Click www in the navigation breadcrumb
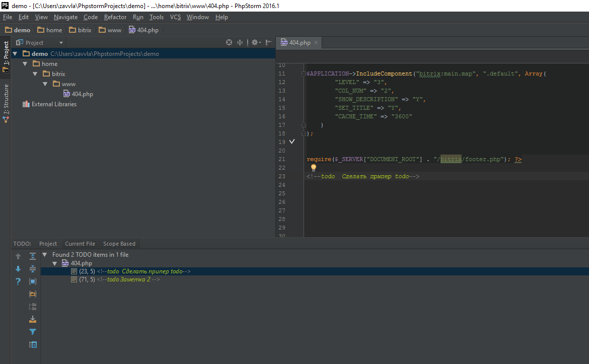The width and height of the screenshot is (589, 364). click(114, 30)
